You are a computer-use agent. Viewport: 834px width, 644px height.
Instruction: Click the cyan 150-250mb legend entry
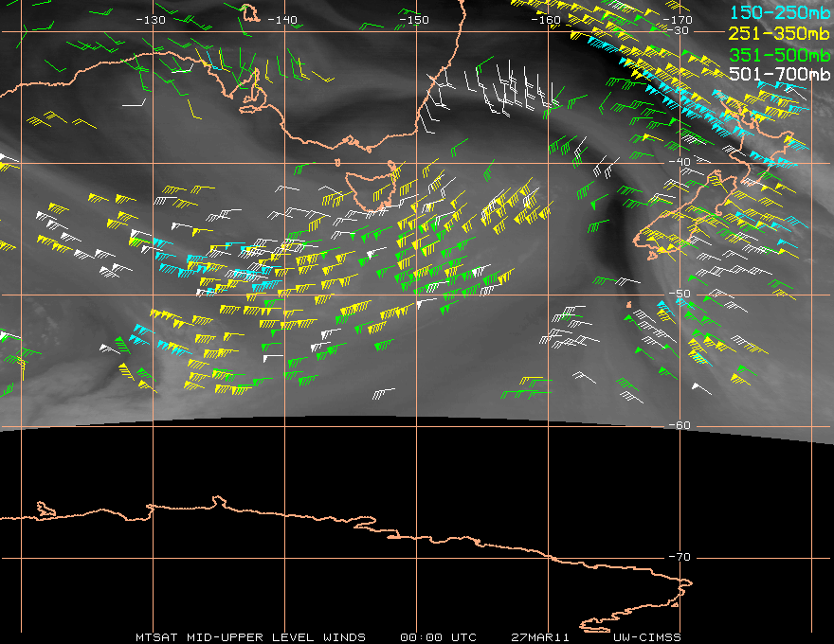780,12
